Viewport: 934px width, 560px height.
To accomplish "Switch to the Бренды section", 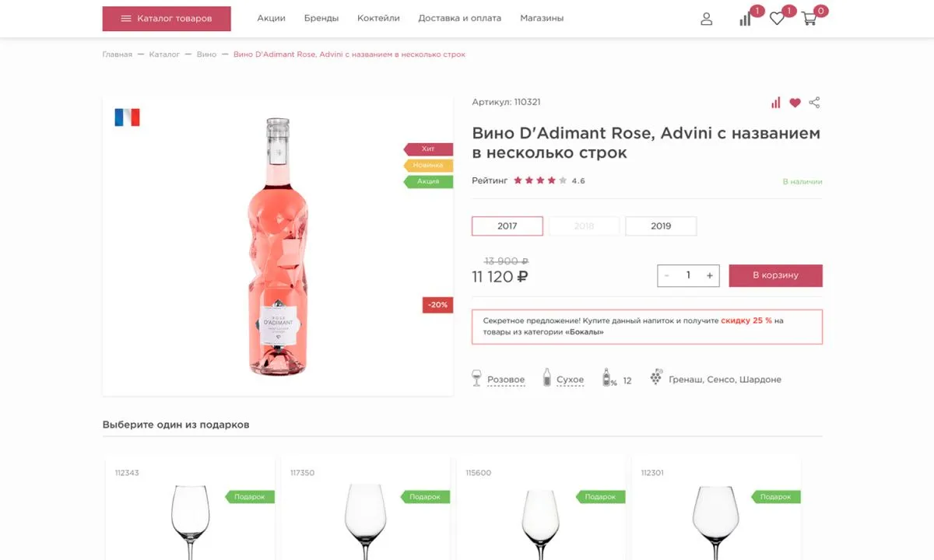I will tap(322, 18).
